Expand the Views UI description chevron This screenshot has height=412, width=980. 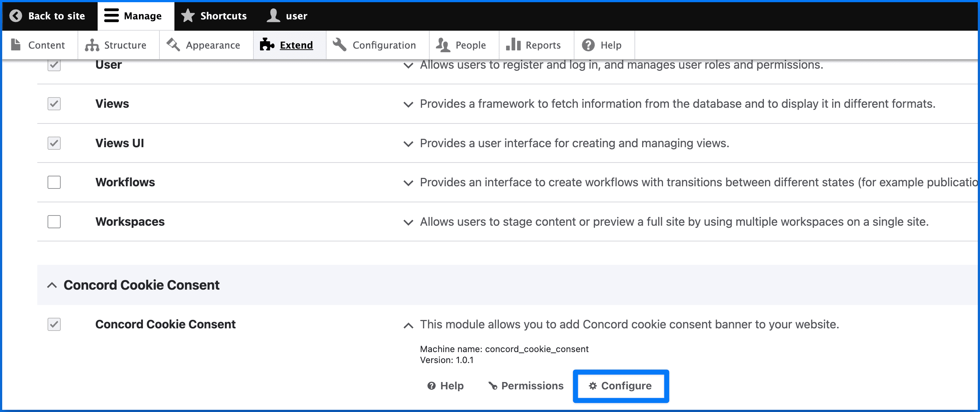(x=408, y=144)
